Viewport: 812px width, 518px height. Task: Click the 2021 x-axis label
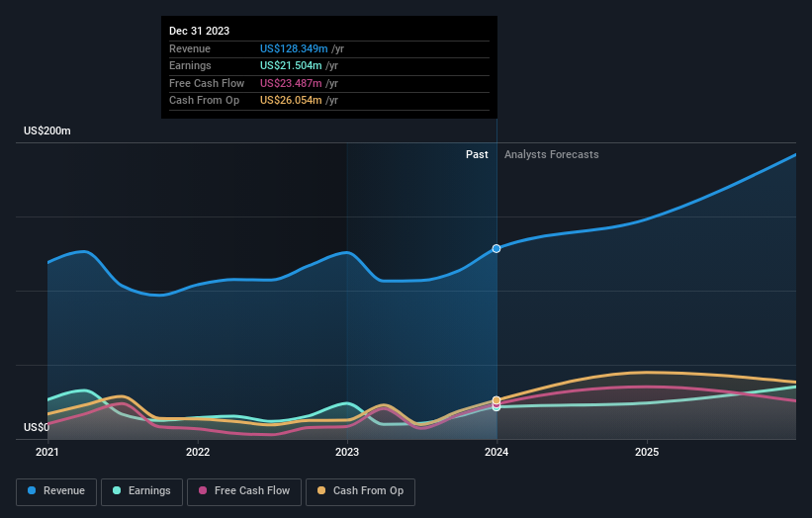click(x=47, y=453)
